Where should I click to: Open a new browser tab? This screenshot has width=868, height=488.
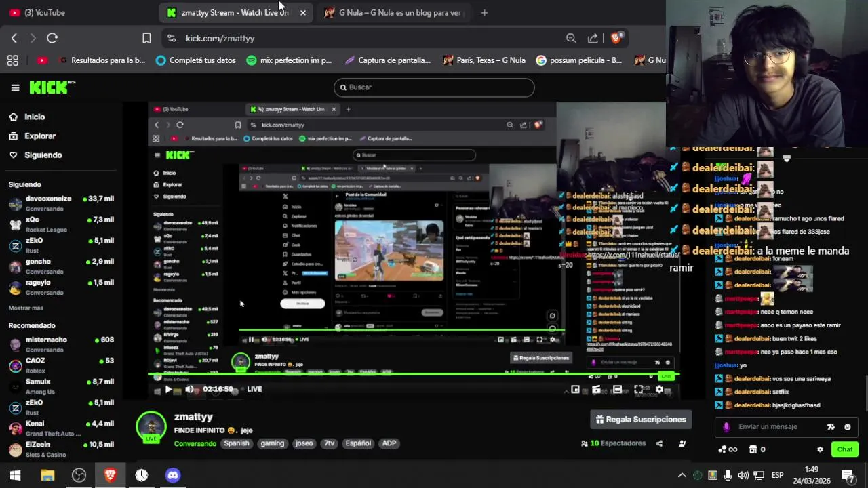pos(484,12)
